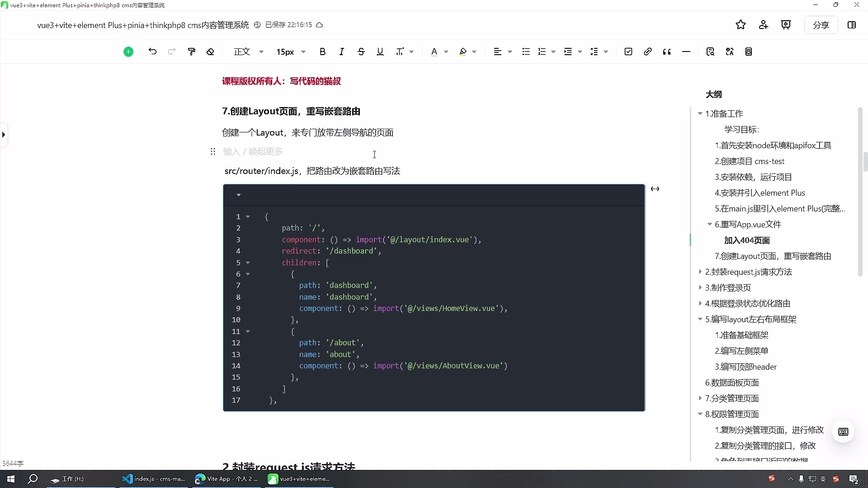Toggle the right sidebar panel icon

tap(852, 25)
